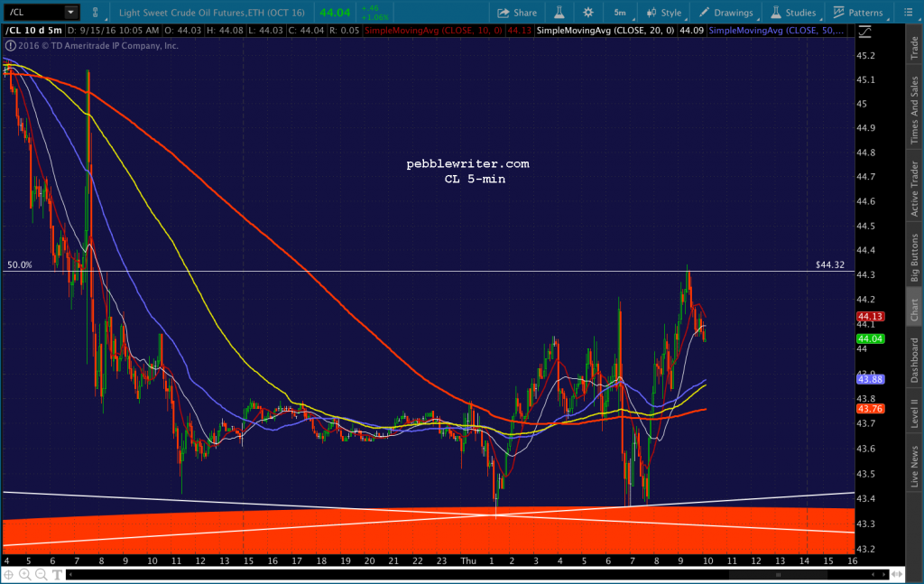Click the /CL symbol input field

[x=34, y=12]
